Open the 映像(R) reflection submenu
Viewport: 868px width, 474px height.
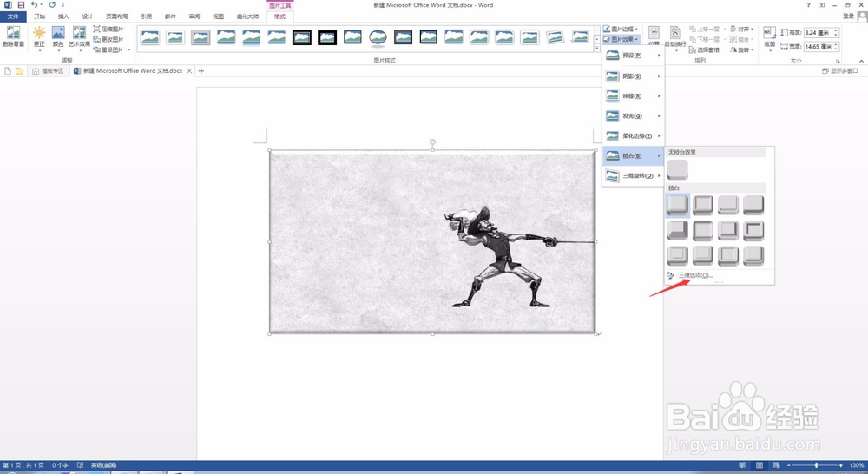point(633,96)
